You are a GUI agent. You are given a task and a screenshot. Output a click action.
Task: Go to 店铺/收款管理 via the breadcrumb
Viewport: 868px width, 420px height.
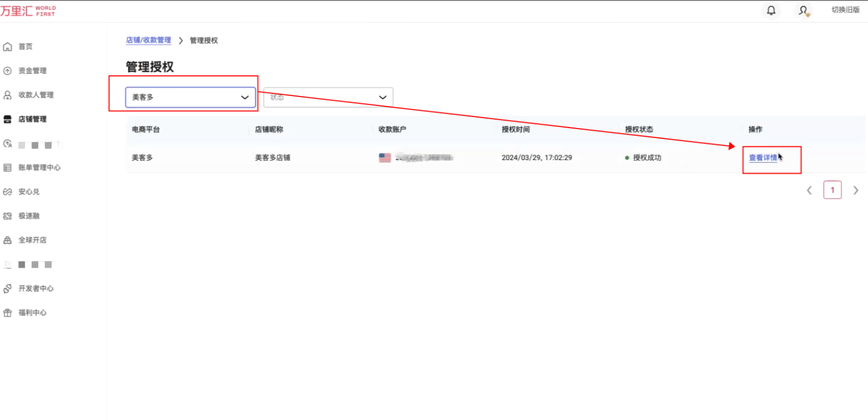[x=148, y=40]
